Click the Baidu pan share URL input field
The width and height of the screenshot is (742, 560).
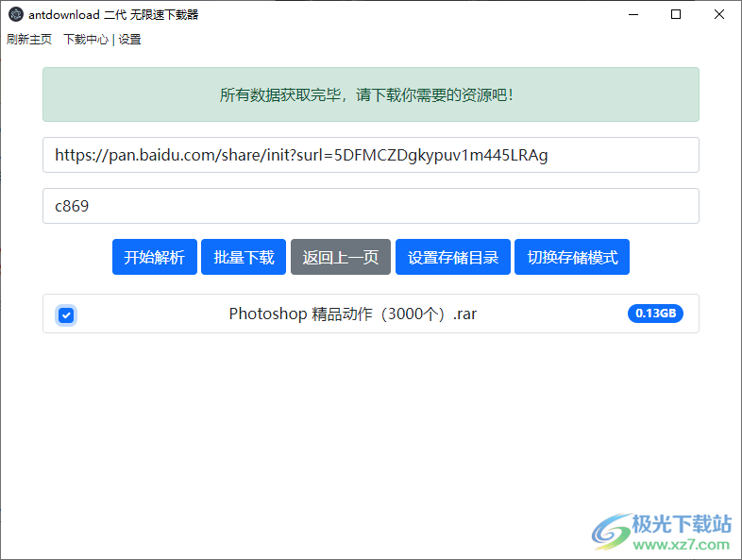370,155
